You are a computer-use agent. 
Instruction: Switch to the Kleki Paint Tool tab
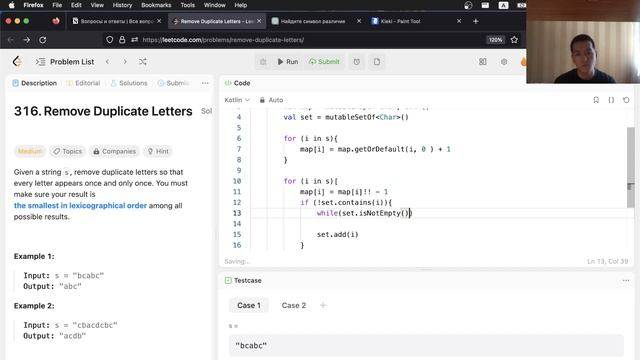(400, 21)
